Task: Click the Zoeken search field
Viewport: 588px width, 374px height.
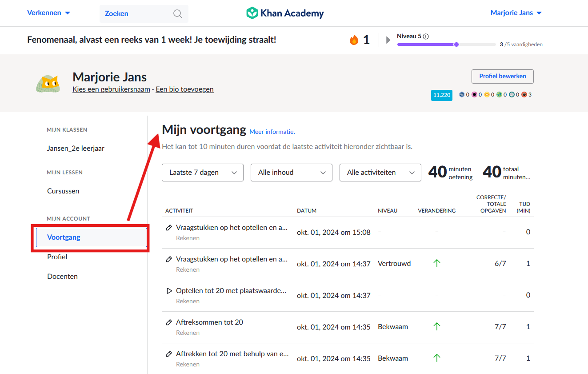Action: pyautogui.click(x=144, y=14)
